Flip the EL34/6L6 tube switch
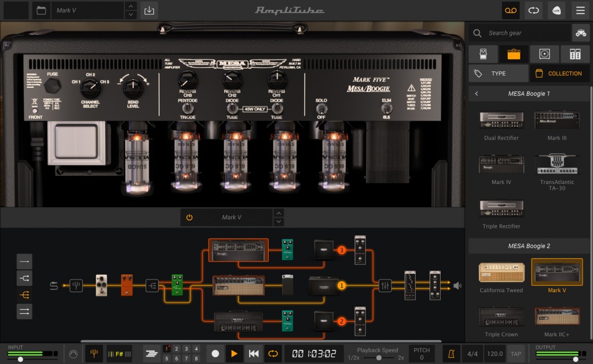 386,109
